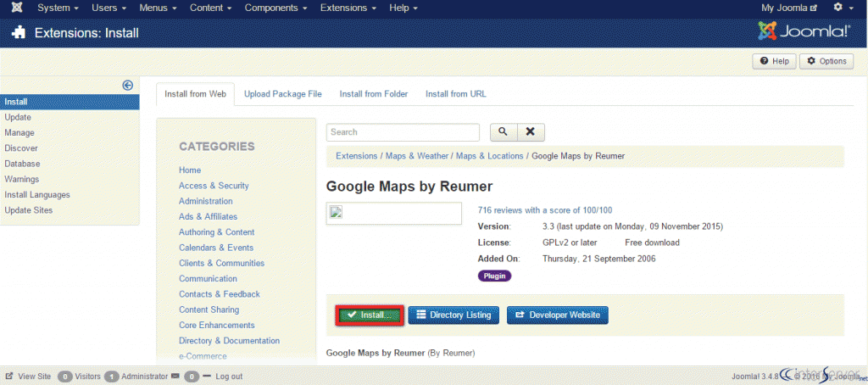Select Calendars & Events category
Screen dimensions: 868x385
(x=216, y=248)
